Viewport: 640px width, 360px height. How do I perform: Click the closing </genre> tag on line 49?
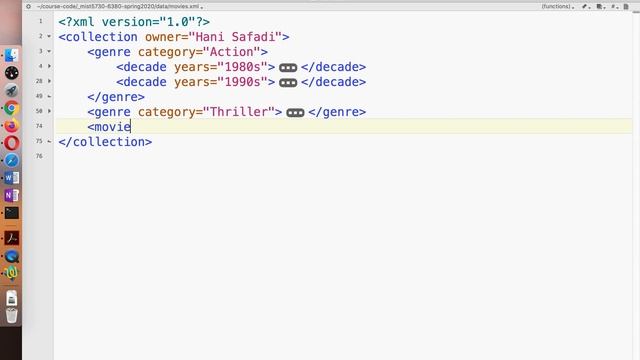(x=116, y=97)
